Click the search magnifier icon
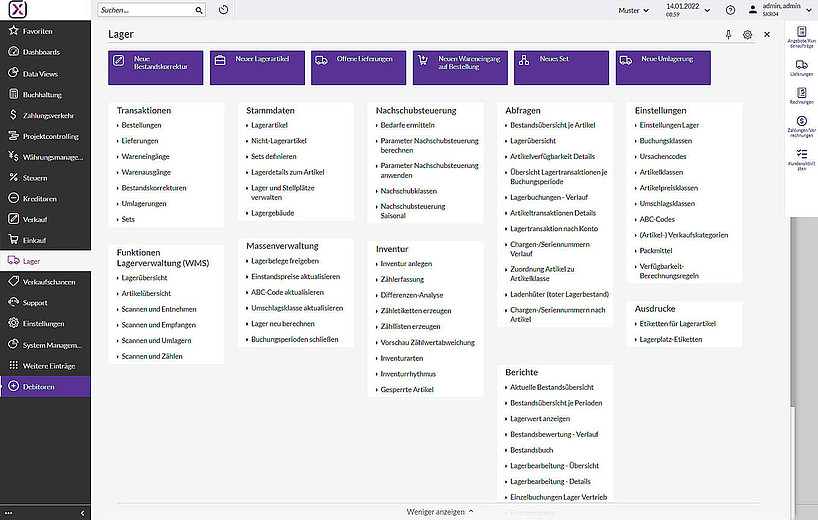The width and height of the screenshot is (818, 520). pyautogui.click(x=199, y=10)
